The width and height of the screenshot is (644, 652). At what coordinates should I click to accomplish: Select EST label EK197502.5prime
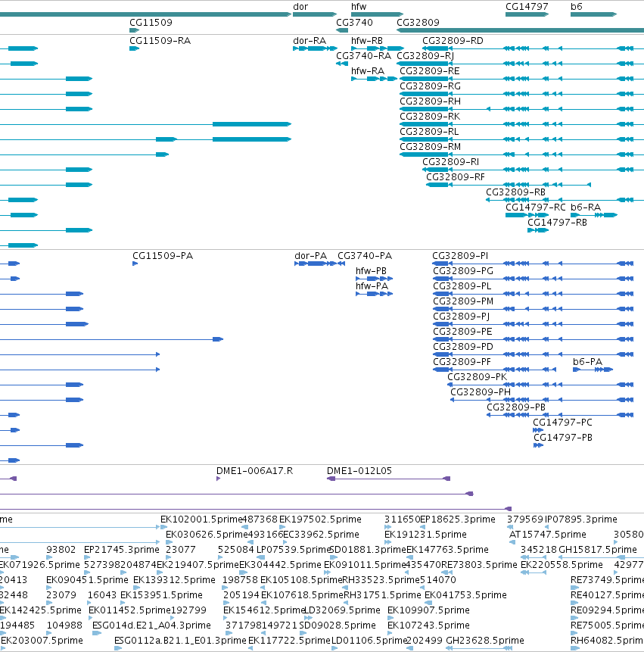pyautogui.click(x=320, y=519)
